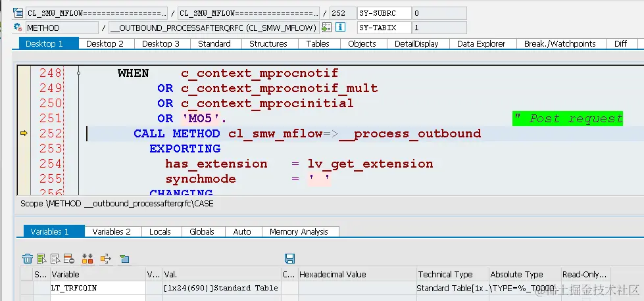The width and height of the screenshot is (644, 301).
Task: Click the yellow current-line arrow at line 252
Action: 24,133
